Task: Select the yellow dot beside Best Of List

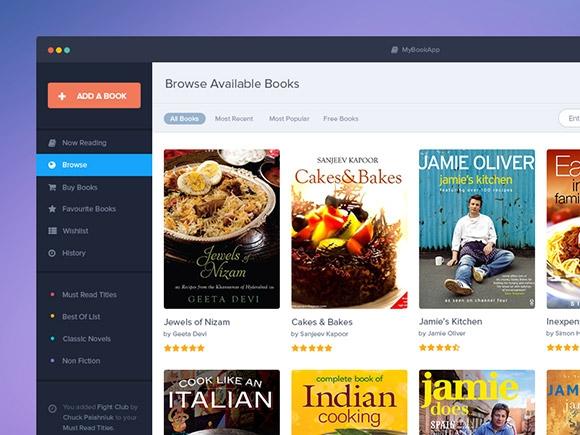Action: [x=52, y=316]
